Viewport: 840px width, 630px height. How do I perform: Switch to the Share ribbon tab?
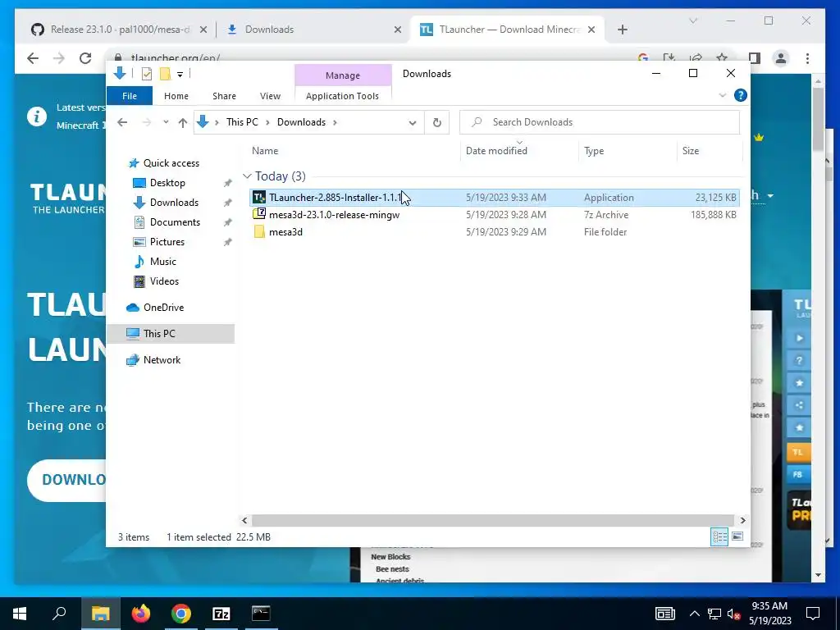pyautogui.click(x=224, y=96)
